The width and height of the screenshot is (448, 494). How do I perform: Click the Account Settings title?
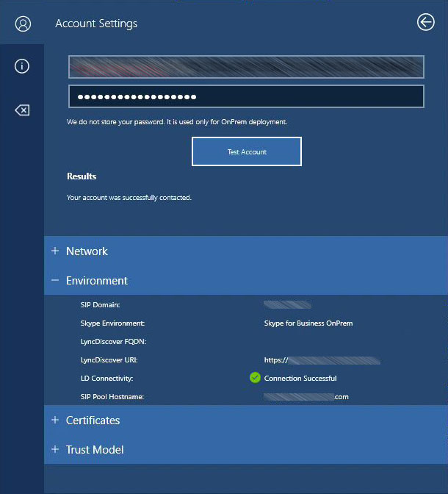pyautogui.click(x=96, y=24)
